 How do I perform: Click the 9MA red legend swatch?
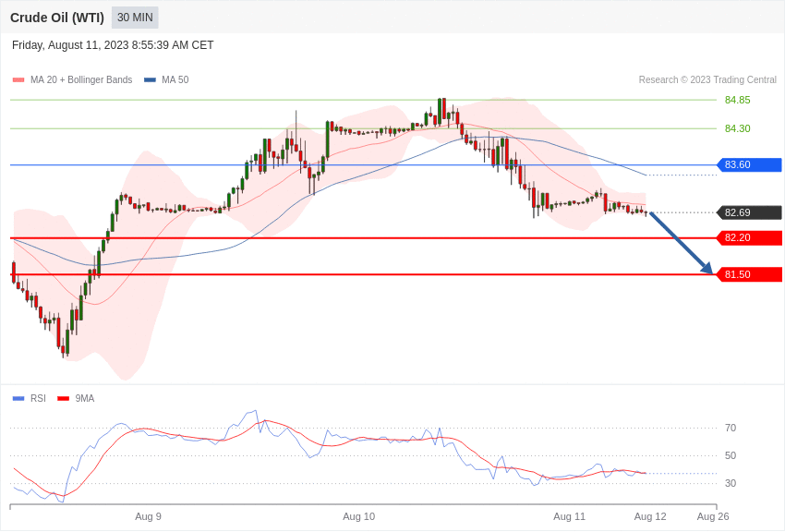63,398
